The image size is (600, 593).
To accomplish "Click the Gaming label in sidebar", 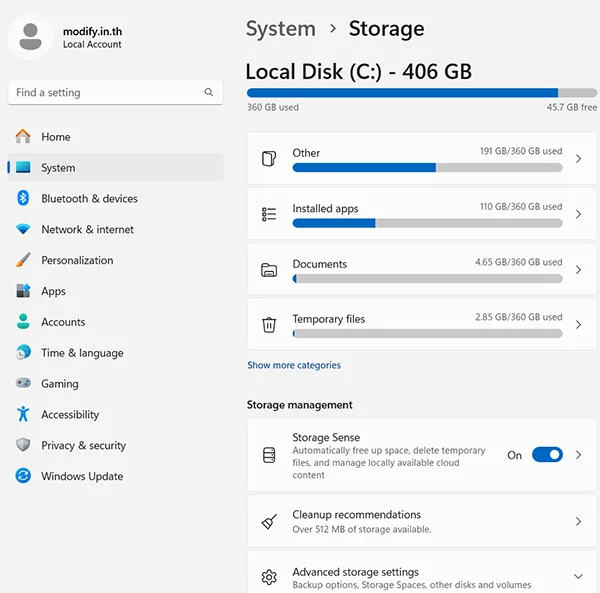I will (x=60, y=383).
